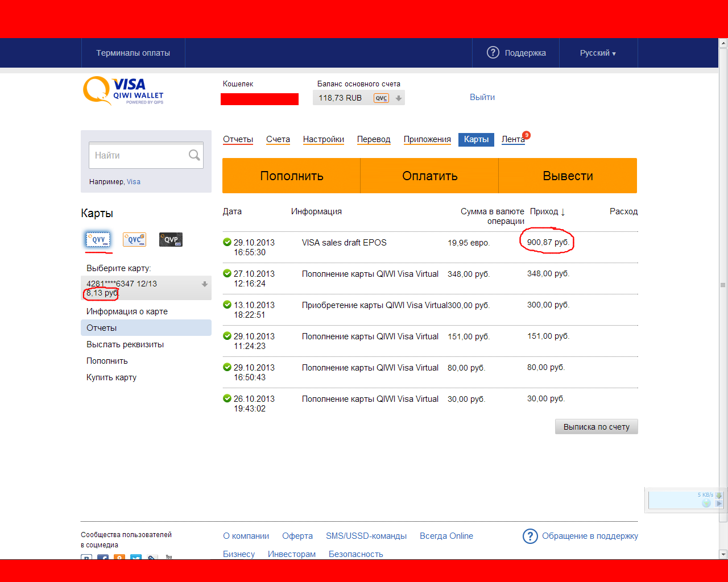Click the green check for the 11:24:23 transaction
This screenshot has width=728, height=582.
pyautogui.click(x=227, y=336)
